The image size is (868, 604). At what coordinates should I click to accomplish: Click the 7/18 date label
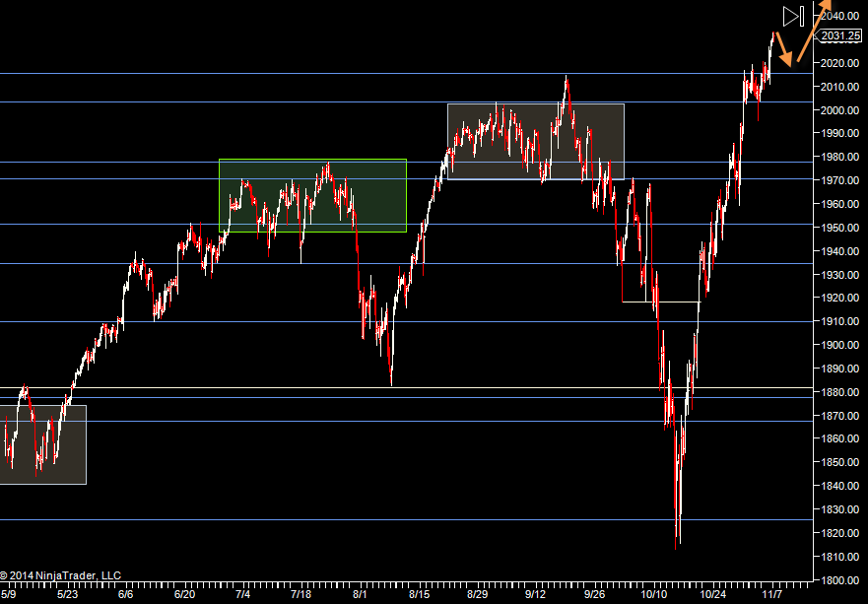[300, 594]
